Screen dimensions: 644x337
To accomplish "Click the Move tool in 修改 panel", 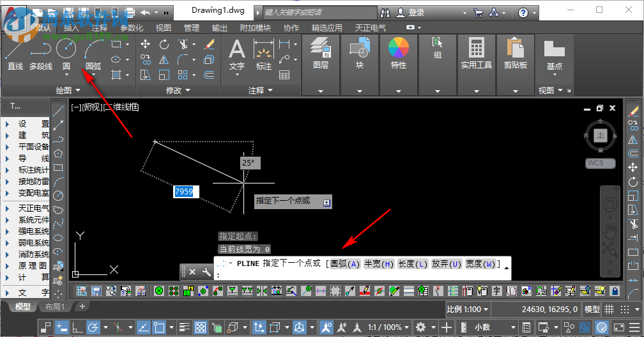I will pyautogui.click(x=146, y=44).
